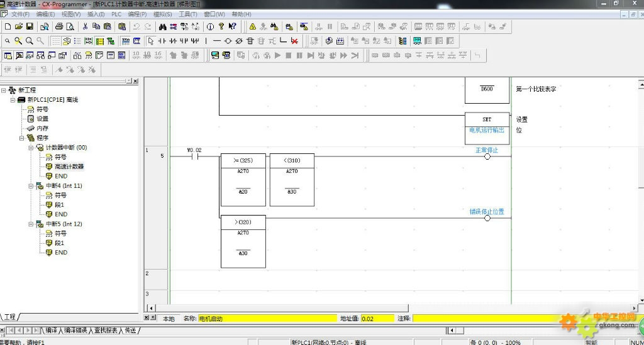Screen dimensions: 644x345
Task: Paste with the clipboard toolbar icon
Action: (107, 26)
